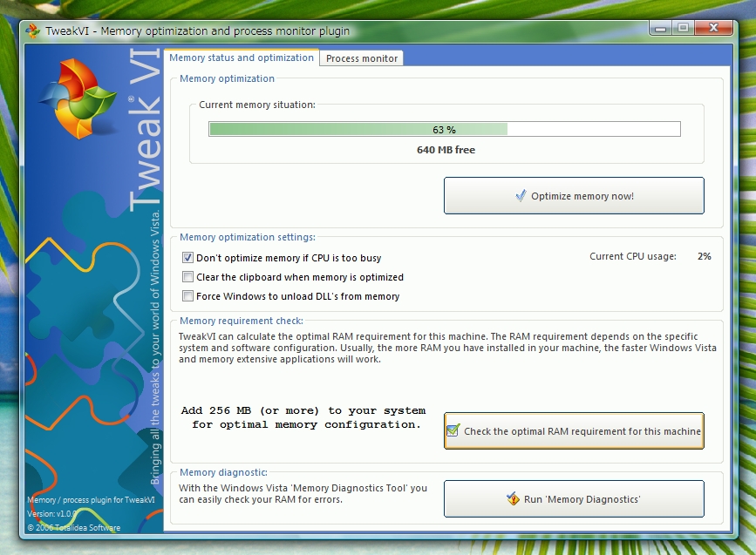Click the green check icon on RAM requirement button

[453, 430]
